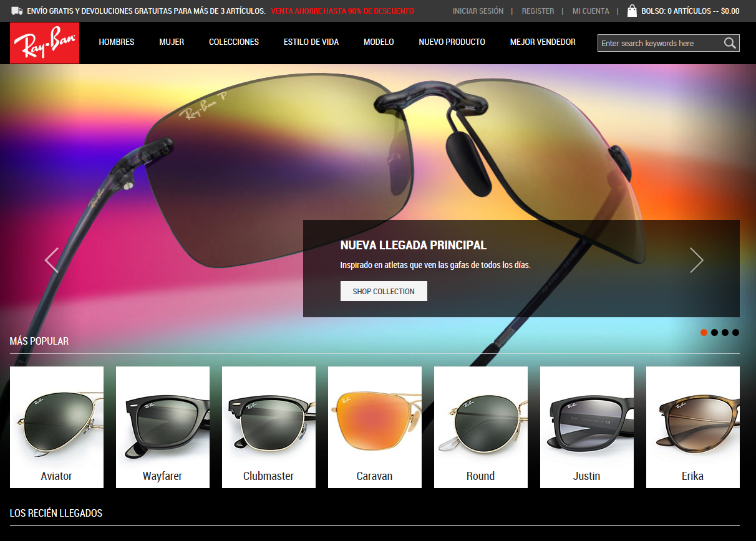
Task: Select the fourth carousel dot
Action: 735,332
